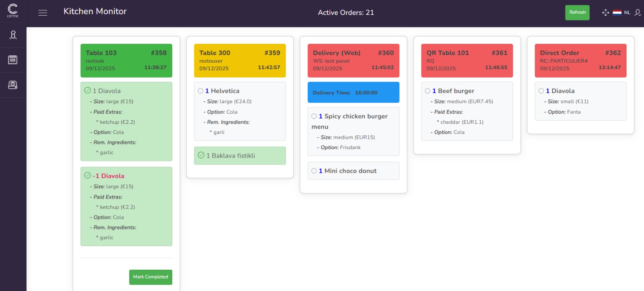Open the POS register icon in the sidebar
Screen dimensions: 644x291
coord(13,85)
